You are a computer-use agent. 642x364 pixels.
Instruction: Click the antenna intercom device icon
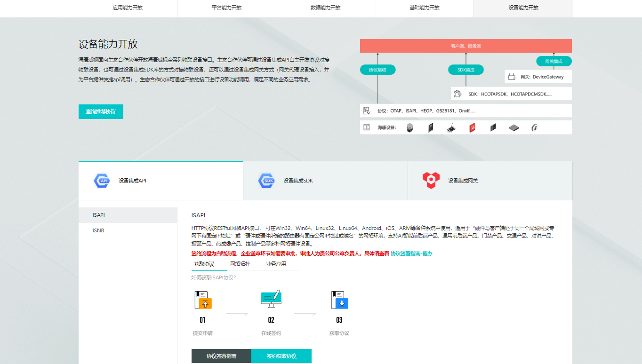451,128
